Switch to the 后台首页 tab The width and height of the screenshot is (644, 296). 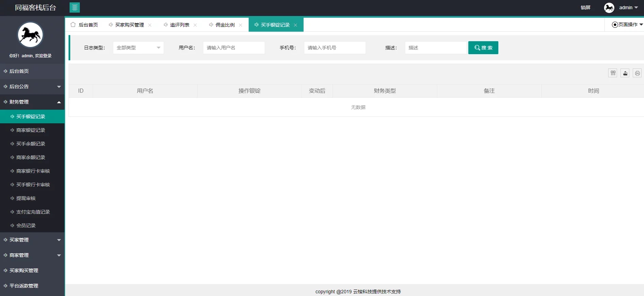click(x=85, y=25)
